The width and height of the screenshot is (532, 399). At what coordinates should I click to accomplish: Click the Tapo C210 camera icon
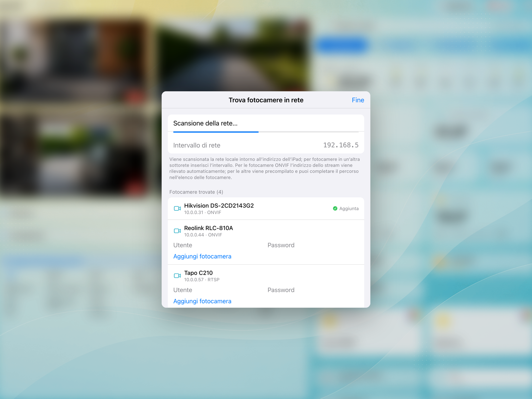pos(177,276)
